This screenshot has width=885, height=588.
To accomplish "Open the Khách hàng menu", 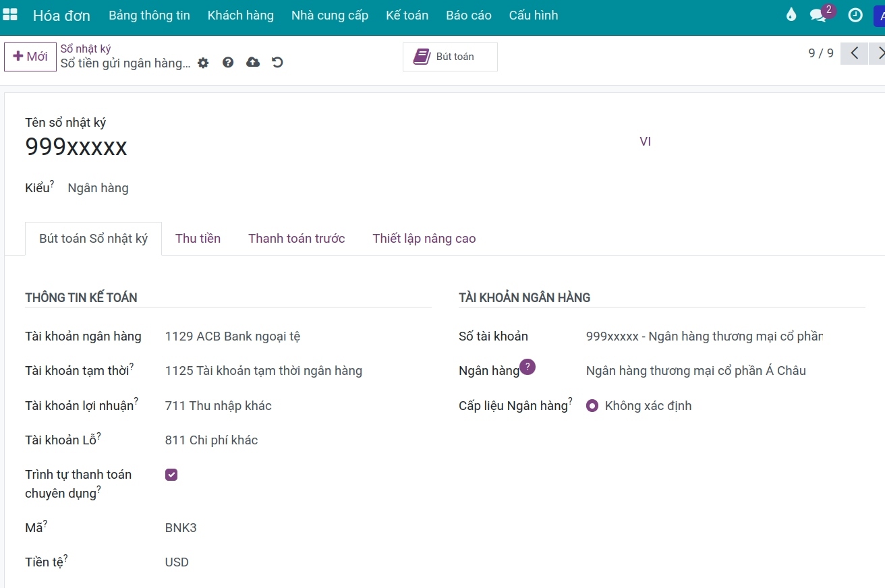I will tap(241, 16).
